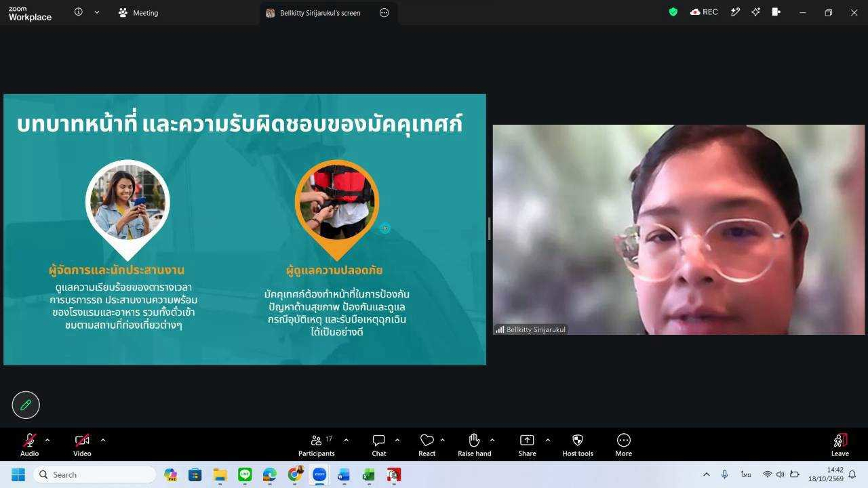
Task: Click the shared slide content area
Action: point(245,230)
